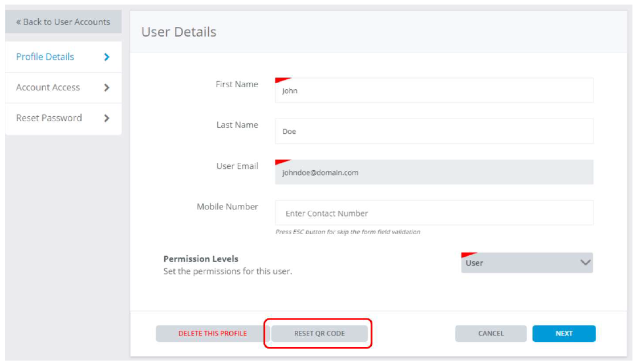This screenshot has height=364, width=637.
Task: Click the chevron arrow beside Account Access
Action: (107, 88)
